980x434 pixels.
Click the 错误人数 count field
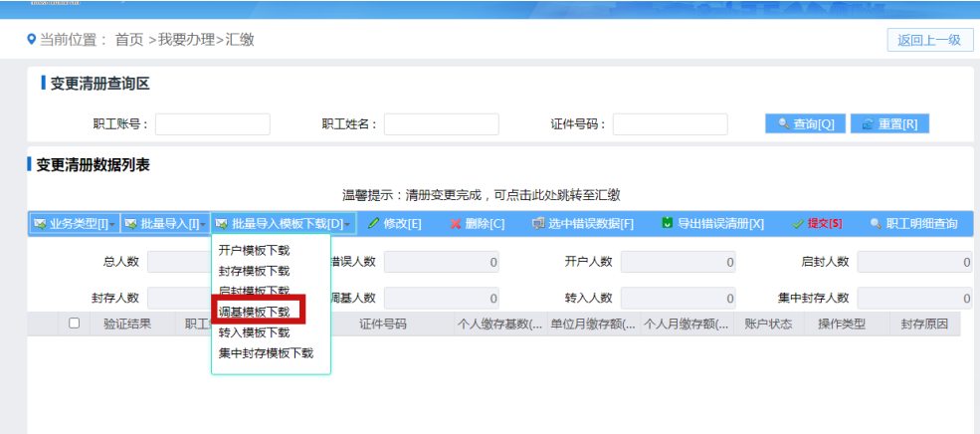tap(442, 262)
